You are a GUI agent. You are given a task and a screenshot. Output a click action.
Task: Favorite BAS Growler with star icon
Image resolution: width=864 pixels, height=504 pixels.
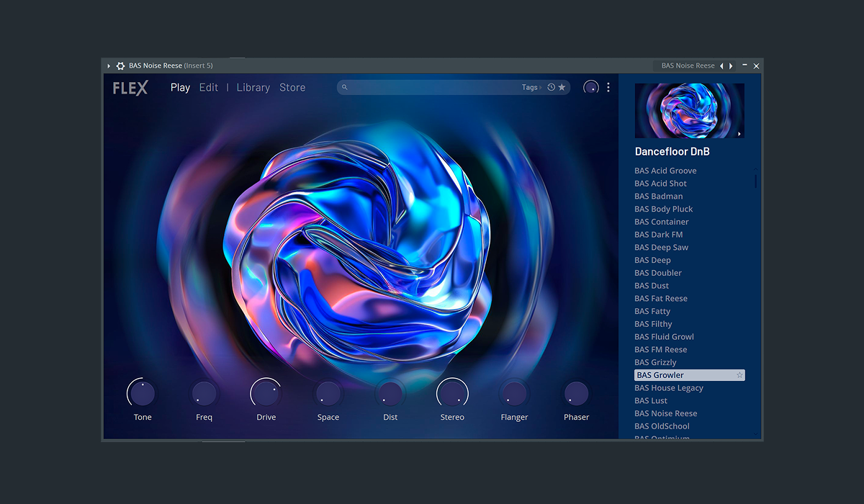[739, 375]
